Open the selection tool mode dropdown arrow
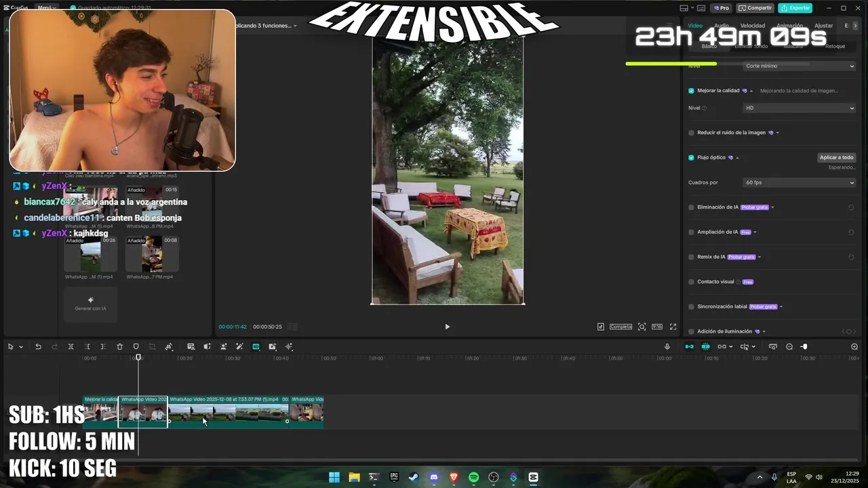Image resolution: width=868 pixels, height=488 pixels. pyautogui.click(x=21, y=347)
